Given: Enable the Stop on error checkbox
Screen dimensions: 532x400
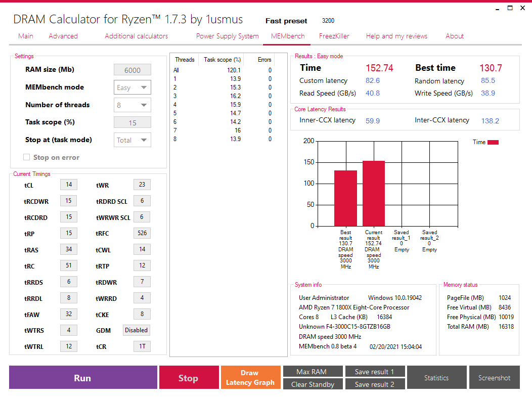Looking at the screenshot, I should point(27,157).
